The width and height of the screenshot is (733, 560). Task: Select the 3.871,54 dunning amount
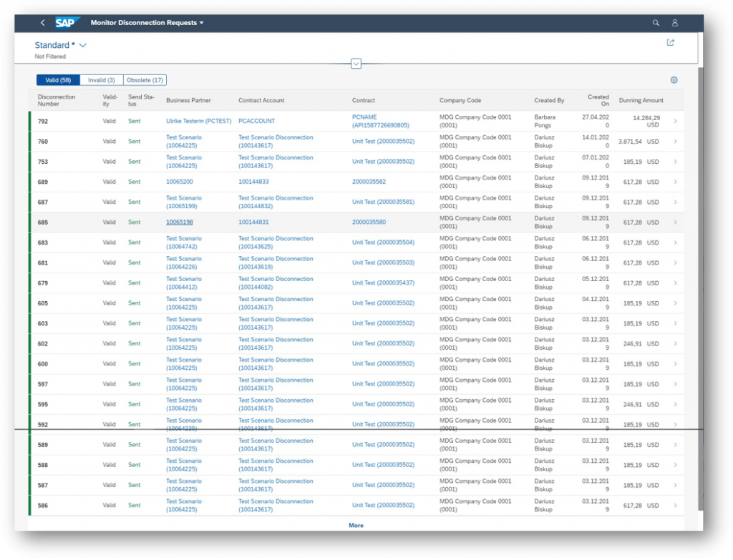[630, 142]
